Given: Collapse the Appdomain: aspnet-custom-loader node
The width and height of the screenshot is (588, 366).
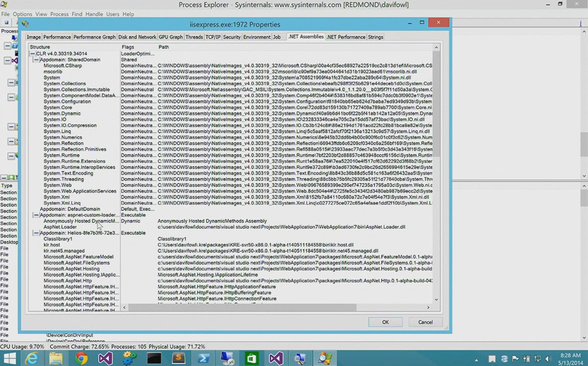Looking at the screenshot, I should pos(36,215).
